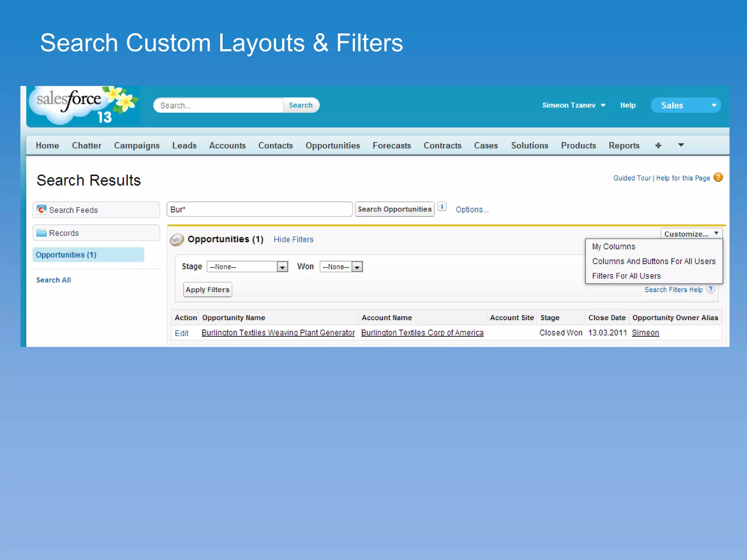Focus the header Search... input field
Screen dimensions: 747x560
pyautogui.click(x=219, y=105)
